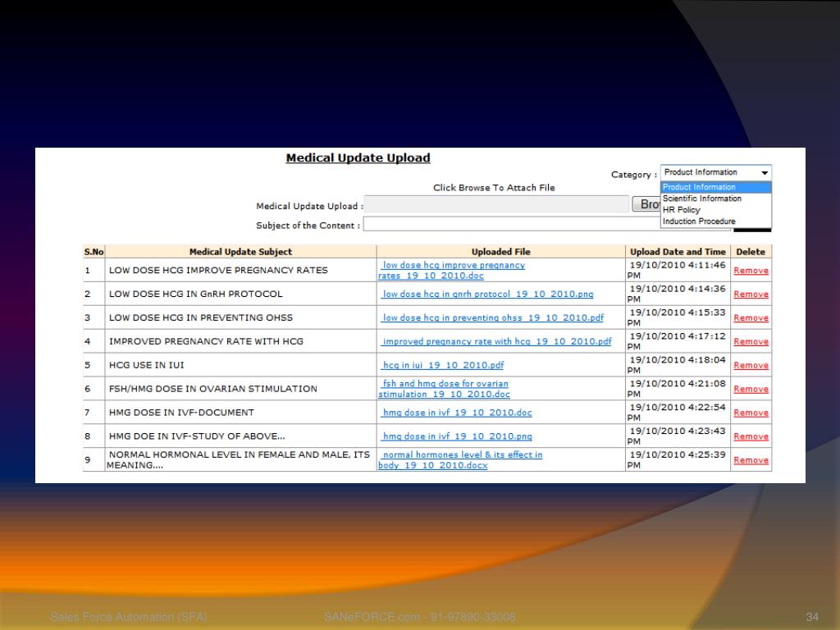Image resolution: width=840 pixels, height=630 pixels.
Task: Click the Upload Date and Time header
Action: (x=678, y=252)
